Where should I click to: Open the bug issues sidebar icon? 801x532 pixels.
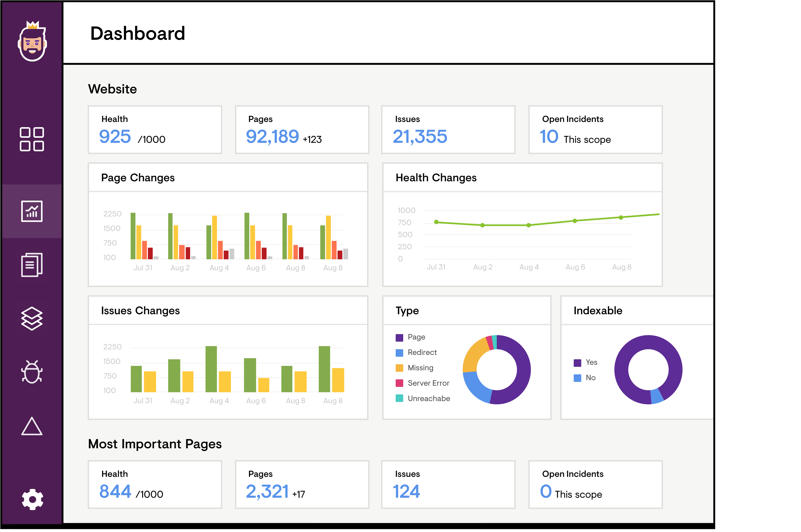(x=32, y=372)
